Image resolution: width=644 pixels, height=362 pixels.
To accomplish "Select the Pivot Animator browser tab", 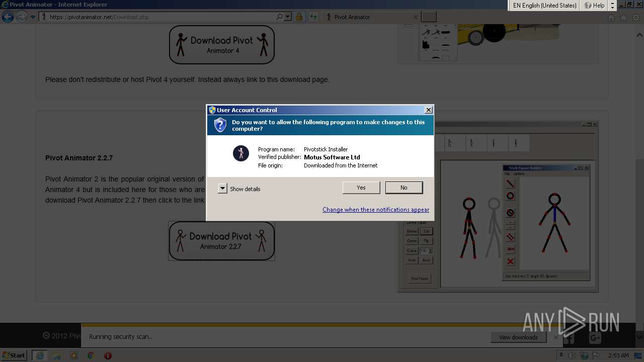I will click(x=370, y=17).
